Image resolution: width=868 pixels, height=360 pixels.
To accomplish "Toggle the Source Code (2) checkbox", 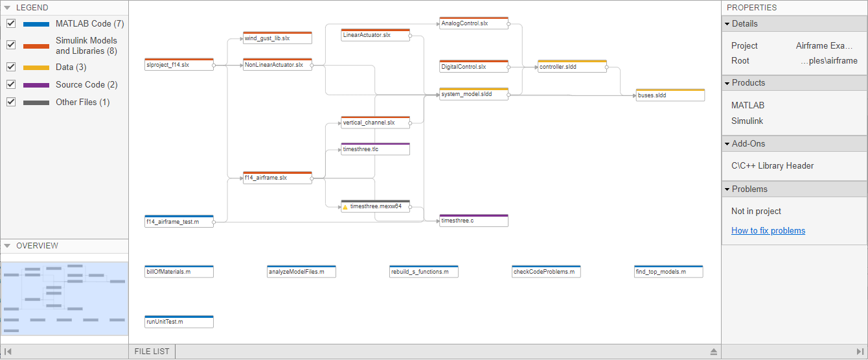I will 11,84.
